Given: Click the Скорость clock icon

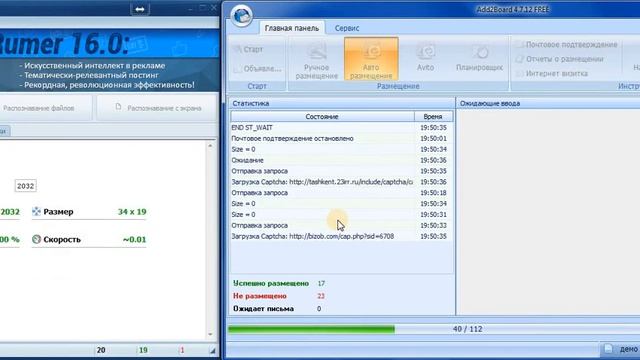Looking at the screenshot, I should coord(36,239).
